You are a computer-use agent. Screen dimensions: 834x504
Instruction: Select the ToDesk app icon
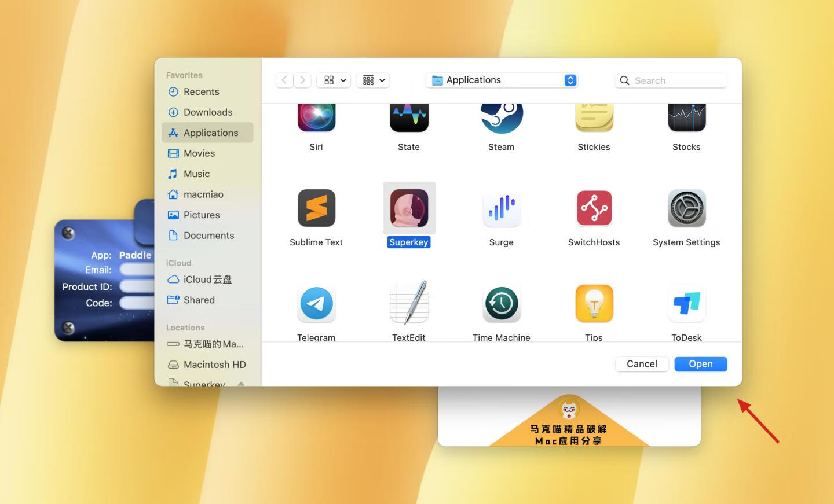click(687, 304)
